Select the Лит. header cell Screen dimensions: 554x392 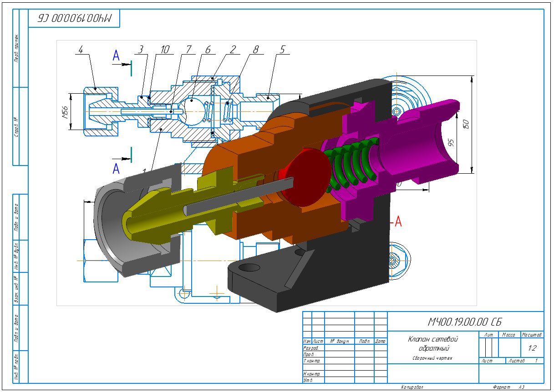(489, 335)
